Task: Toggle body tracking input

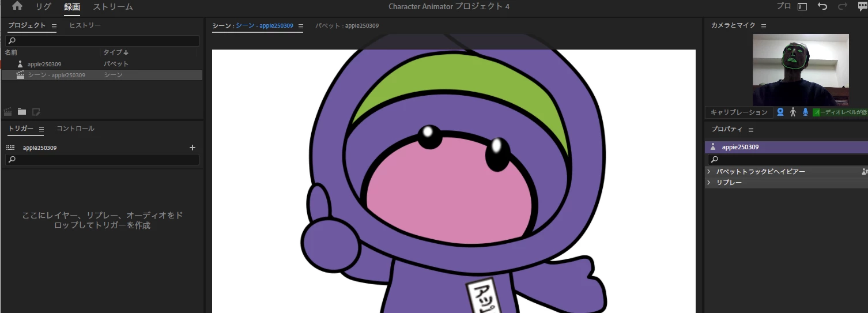Action: [x=793, y=112]
